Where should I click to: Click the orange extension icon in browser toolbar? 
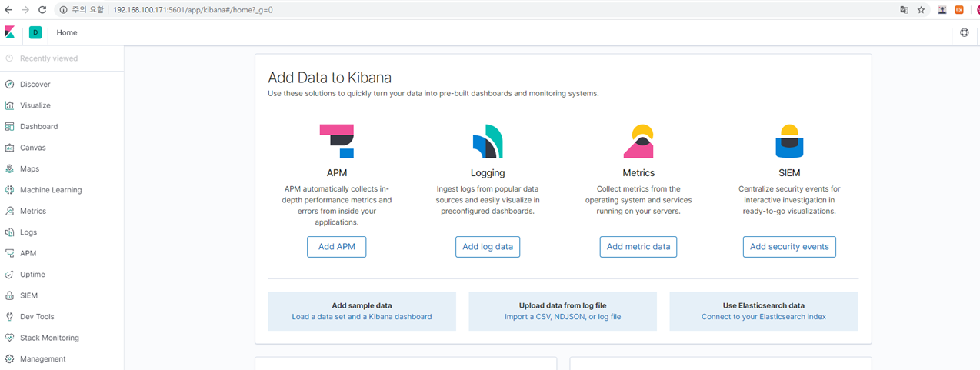click(959, 10)
